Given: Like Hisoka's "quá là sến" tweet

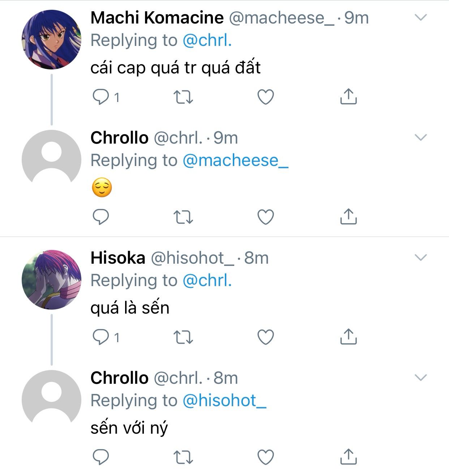Looking at the screenshot, I should pos(266,337).
